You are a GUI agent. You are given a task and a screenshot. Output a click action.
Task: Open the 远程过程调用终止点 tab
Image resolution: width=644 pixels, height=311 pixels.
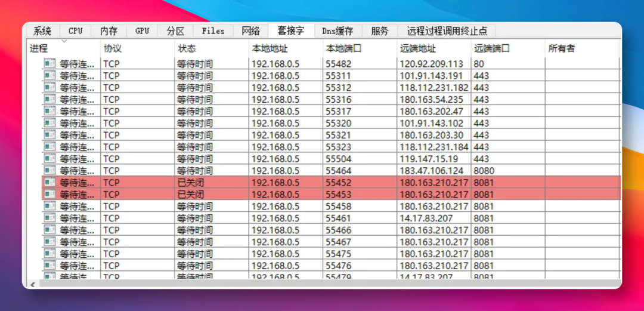[447, 31]
